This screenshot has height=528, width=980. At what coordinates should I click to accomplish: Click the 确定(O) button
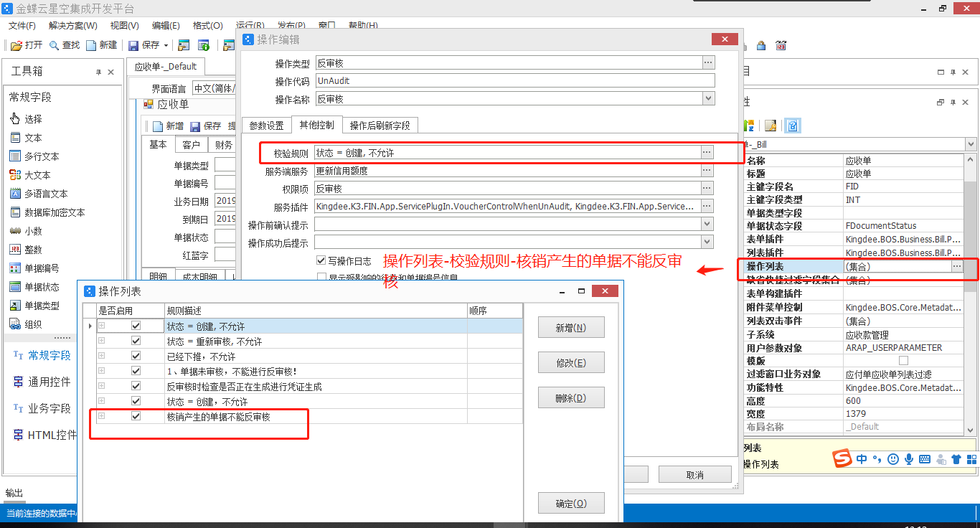coord(571,503)
